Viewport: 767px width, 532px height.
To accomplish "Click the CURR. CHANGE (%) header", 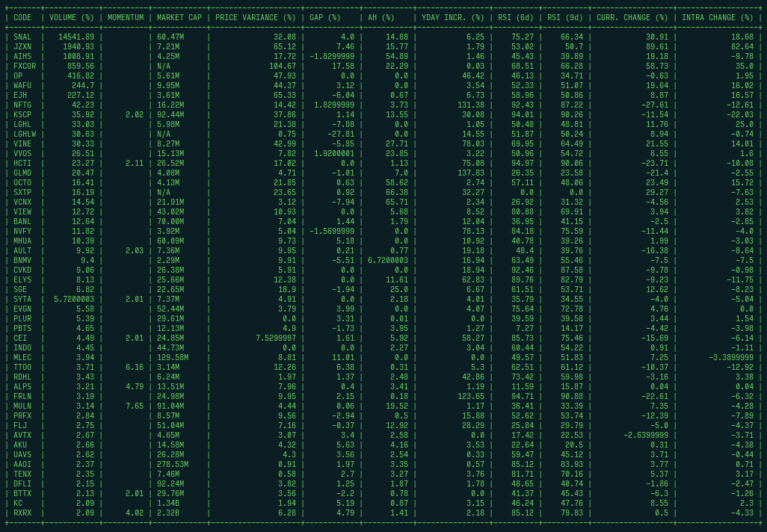I will click(632, 18).
